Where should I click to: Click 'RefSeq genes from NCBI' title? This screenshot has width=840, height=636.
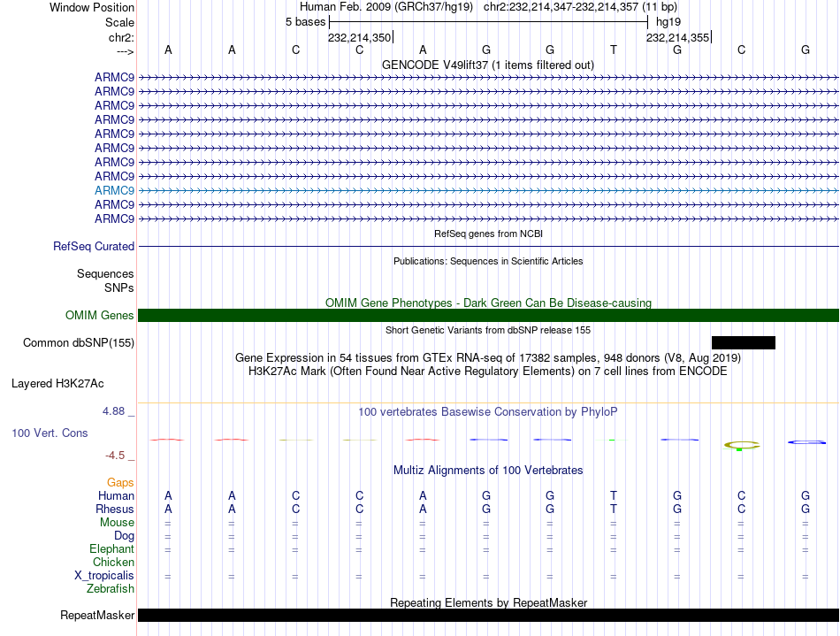click(488, 234)
